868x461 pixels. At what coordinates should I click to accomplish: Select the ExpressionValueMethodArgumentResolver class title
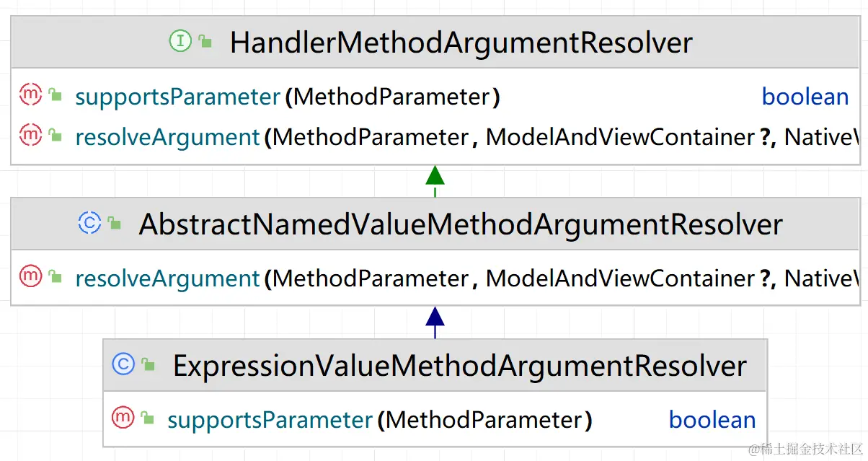(x=459, y=366)
